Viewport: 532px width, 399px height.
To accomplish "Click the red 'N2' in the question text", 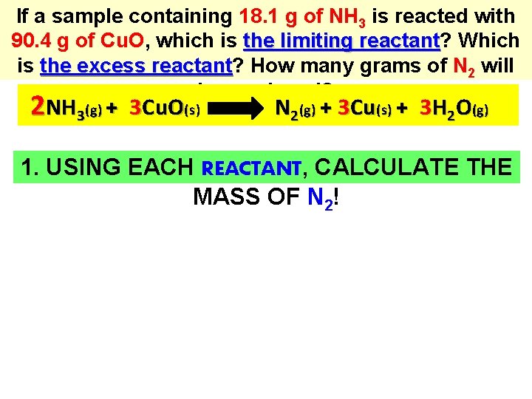I will (x=464, y=67).
